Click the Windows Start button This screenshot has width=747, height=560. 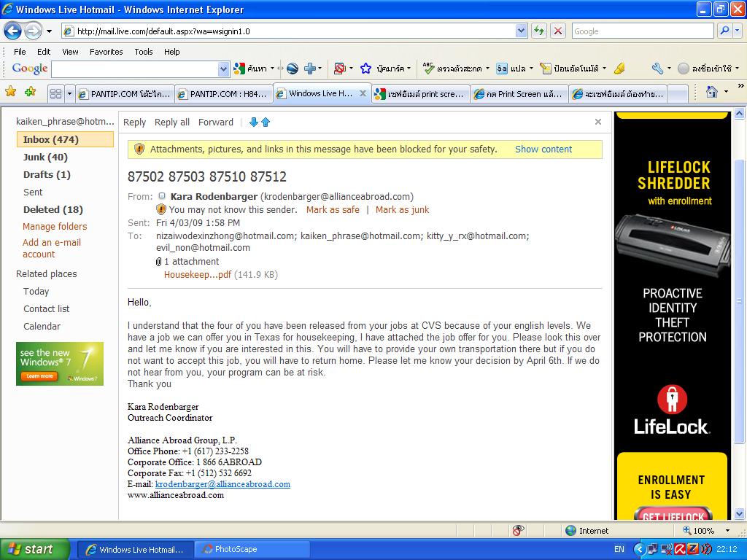[35, 550]
